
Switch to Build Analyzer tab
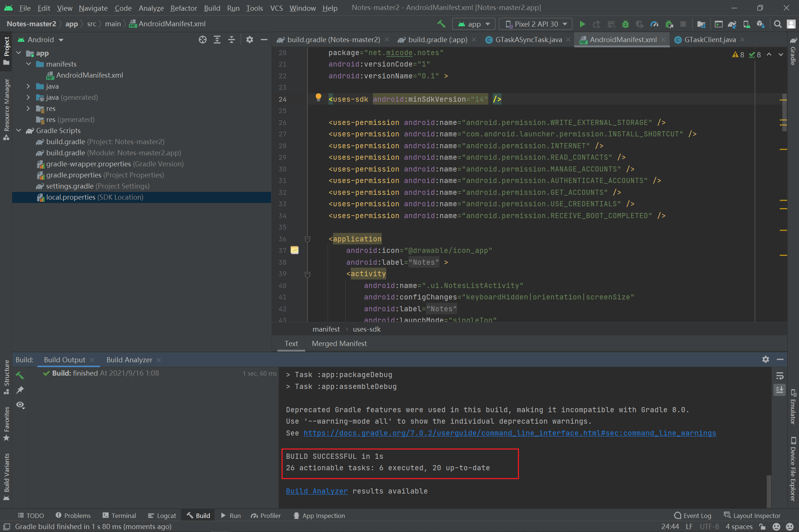pos(129,360)
